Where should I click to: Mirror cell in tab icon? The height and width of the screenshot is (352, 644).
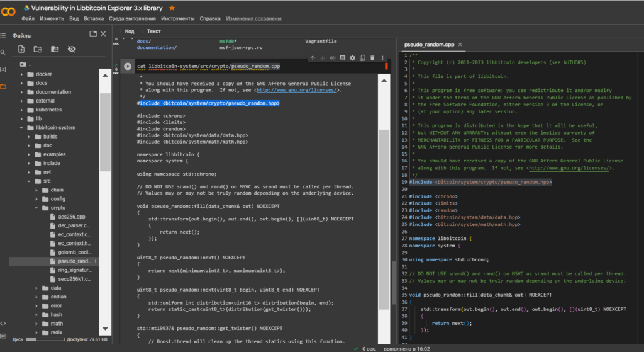click(x=362, y=58)
